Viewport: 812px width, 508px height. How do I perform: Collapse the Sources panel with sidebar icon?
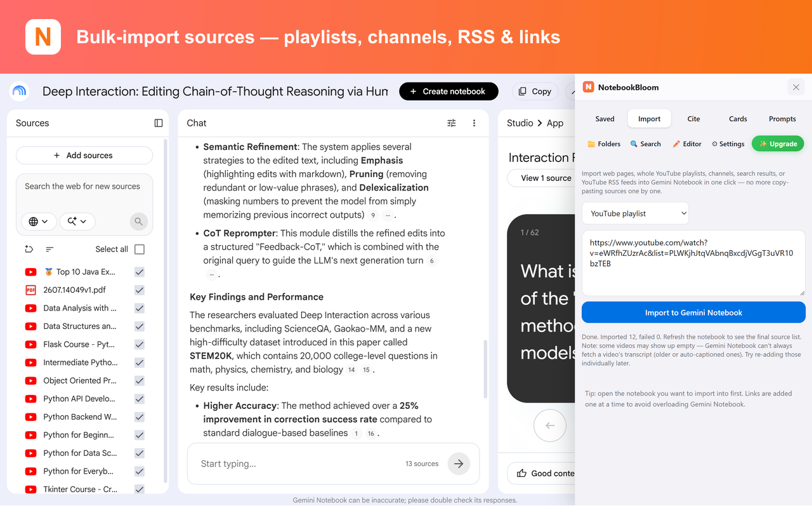point(159,123)
